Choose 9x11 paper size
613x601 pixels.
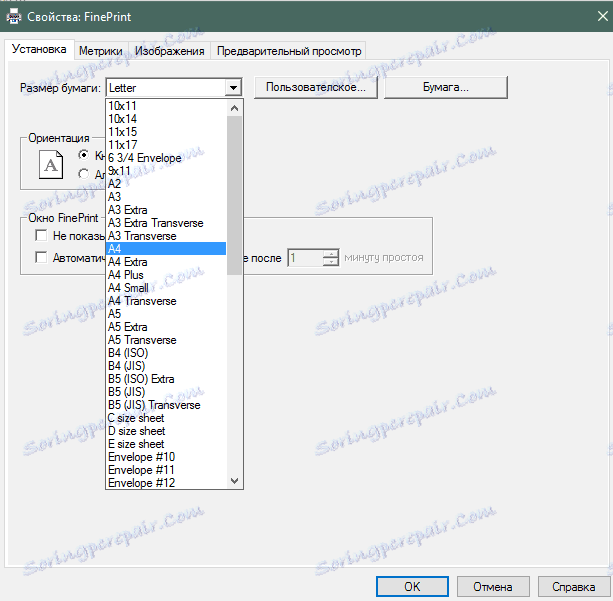pos(166,171)
